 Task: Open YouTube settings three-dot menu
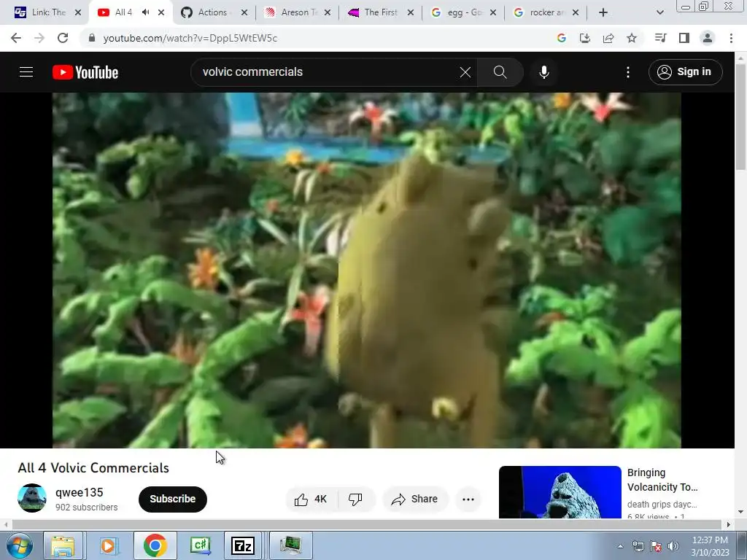(628, 72)
